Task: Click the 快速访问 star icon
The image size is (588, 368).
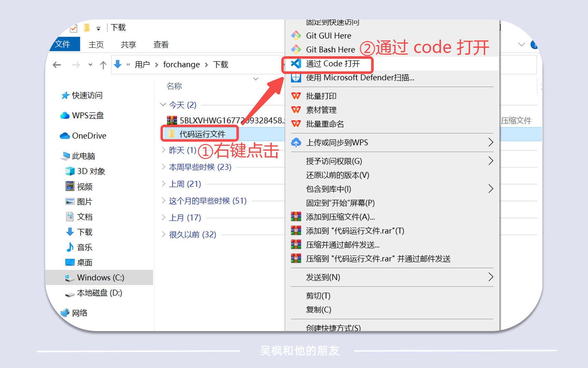Action: pyautogui.click(x=65, y=95)
